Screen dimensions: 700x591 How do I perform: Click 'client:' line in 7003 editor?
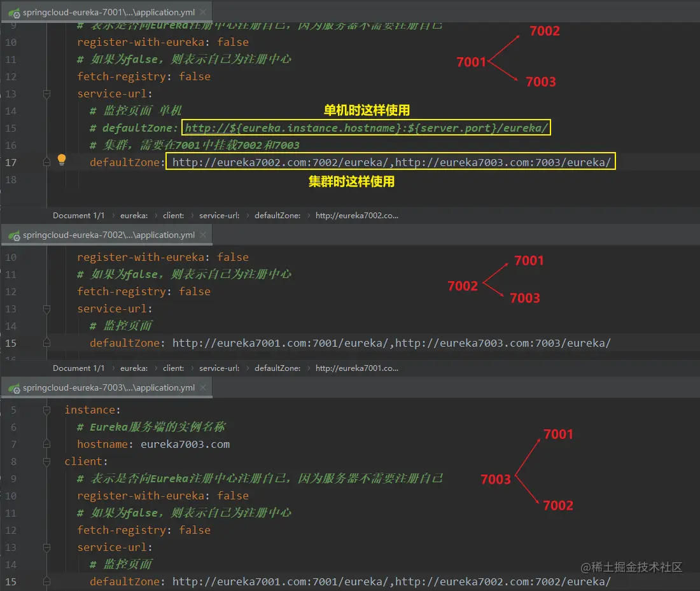pyautogui.click(x=86, y=462)
